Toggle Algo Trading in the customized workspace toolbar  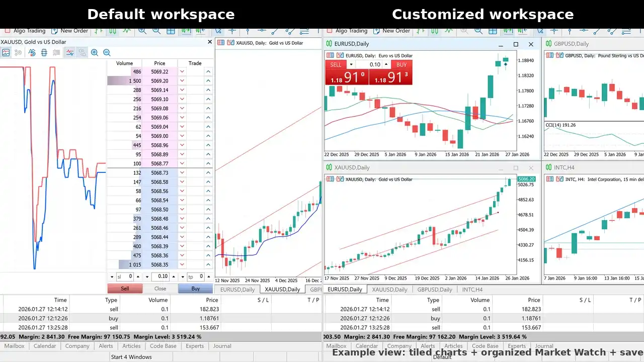(347, 31)
